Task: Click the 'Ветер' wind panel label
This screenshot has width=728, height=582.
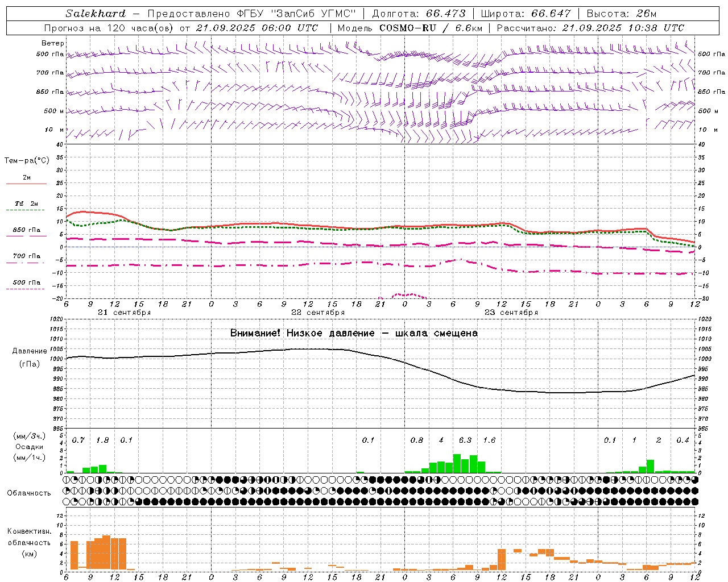Action: coord(53,43)
